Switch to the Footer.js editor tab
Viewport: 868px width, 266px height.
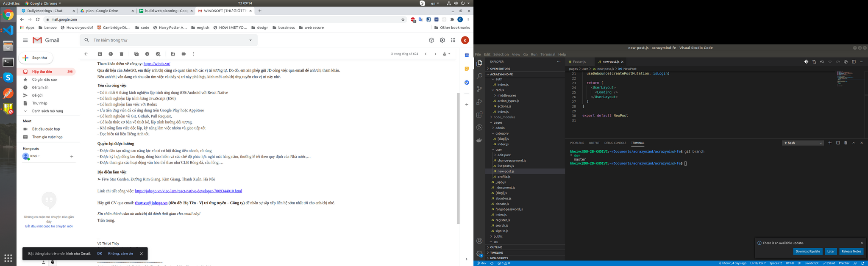pyautogui.click(x=579, y=62)
